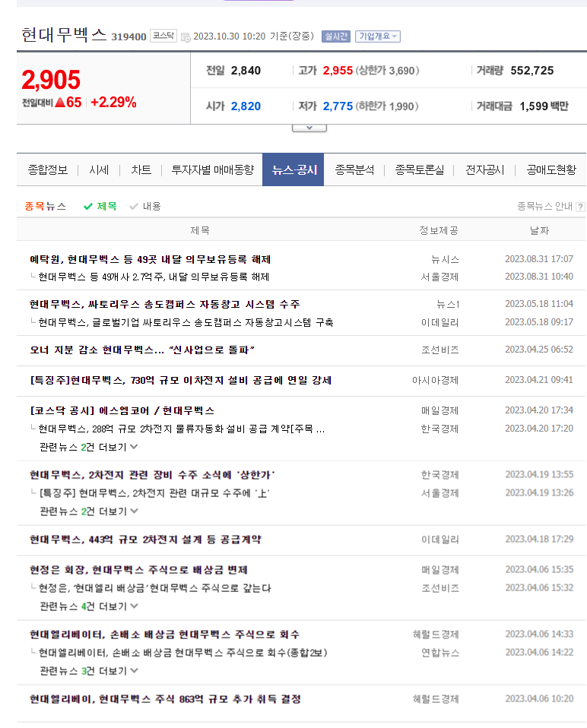Click the 연합뉴스 source label

coord(440,653)
